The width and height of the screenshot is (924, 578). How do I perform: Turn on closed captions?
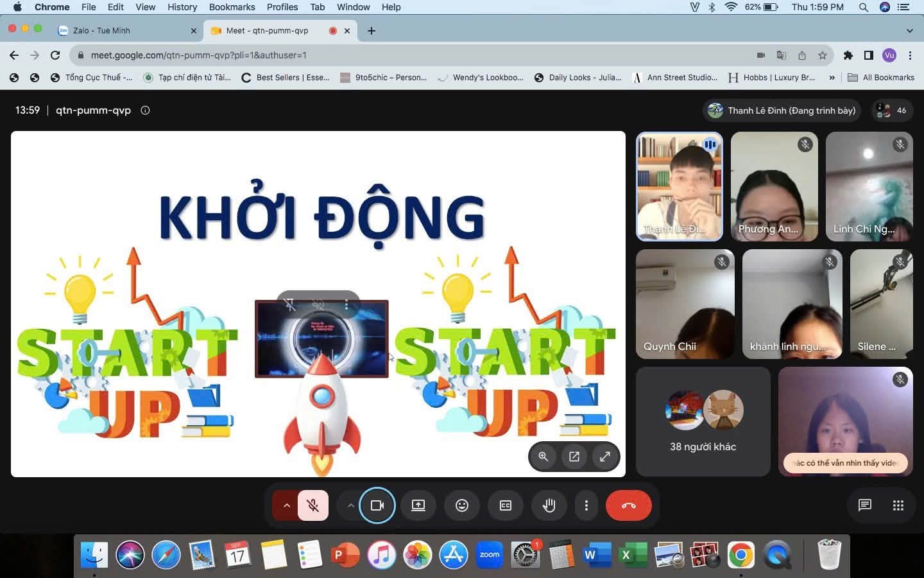click(x=505, y=505)
